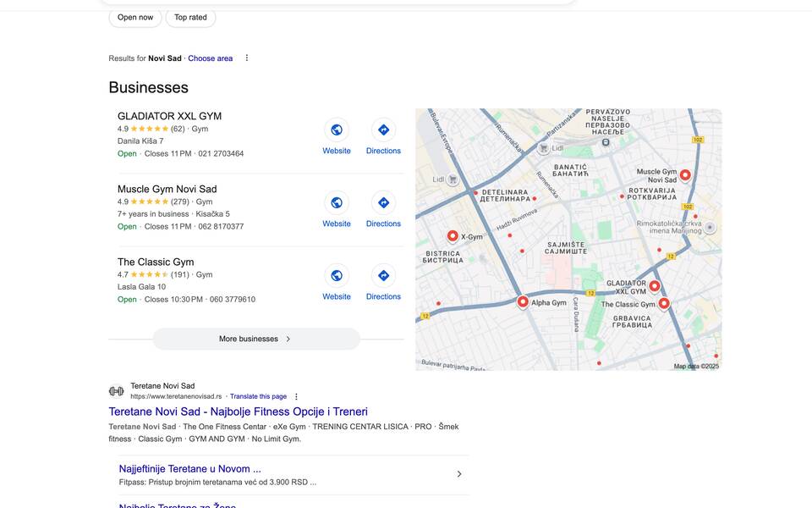
Task: Click Teretane Novi Sad dumbbell site favicon
Action: [116, 391]
